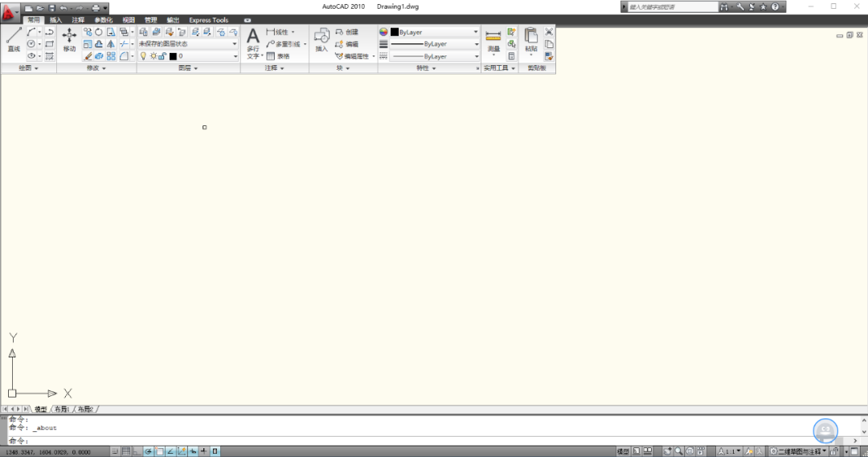This screenshot has width=868, height=457.
Task: Click the Plot printer icon
Action: tap(96, 8)
